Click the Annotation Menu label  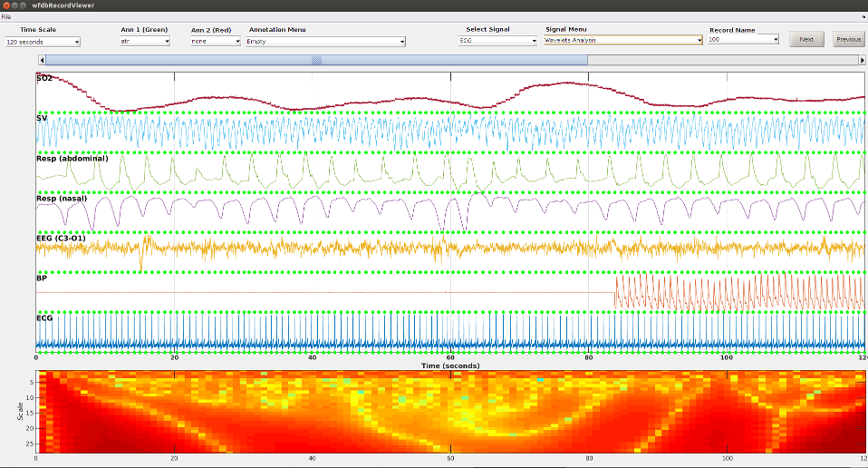pyautogui.click(x=277, y=29)
